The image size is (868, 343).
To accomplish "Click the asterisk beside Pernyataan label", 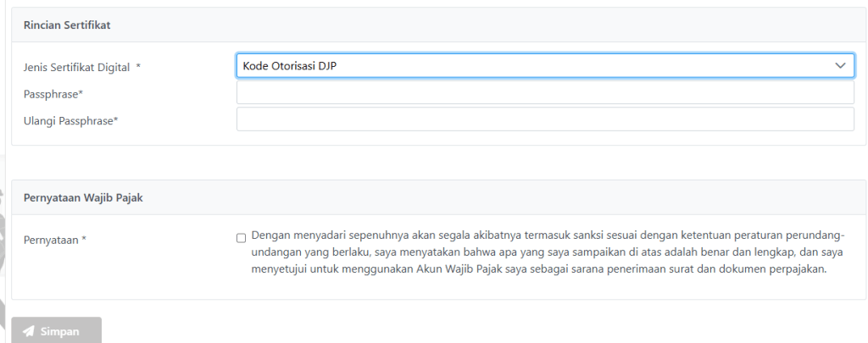I will 84,240.
